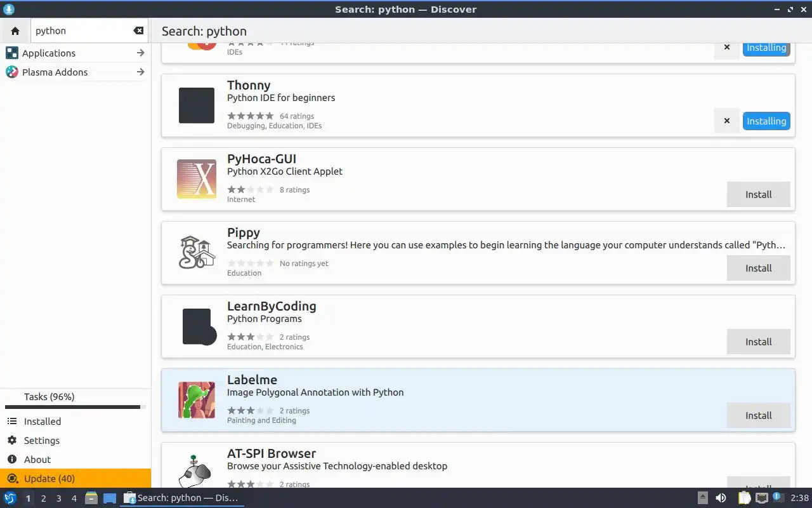The height and width of the screenshot is (508, 812).
Task: Open the taskbar file manager icon
Action: click(91, 498)
